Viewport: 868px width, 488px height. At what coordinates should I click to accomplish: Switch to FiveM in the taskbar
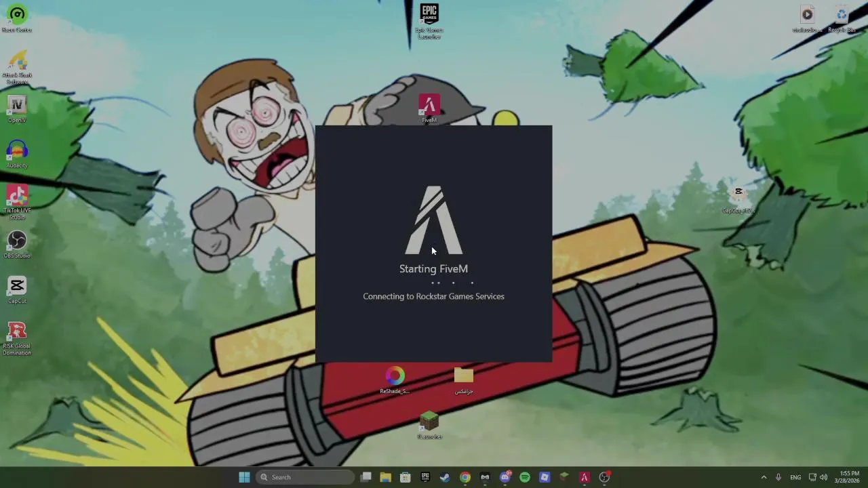pos(585,477)
